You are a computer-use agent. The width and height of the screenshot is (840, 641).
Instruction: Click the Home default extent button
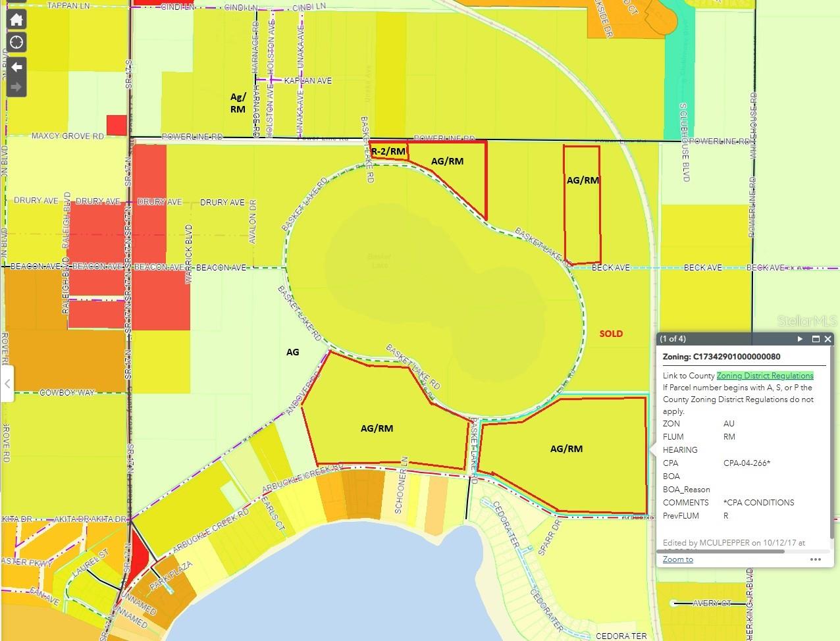coord(16,20)
